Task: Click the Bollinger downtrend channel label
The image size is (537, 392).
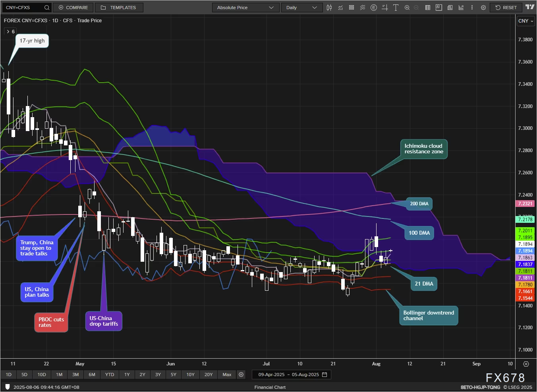Action: (x=429, y=315)
